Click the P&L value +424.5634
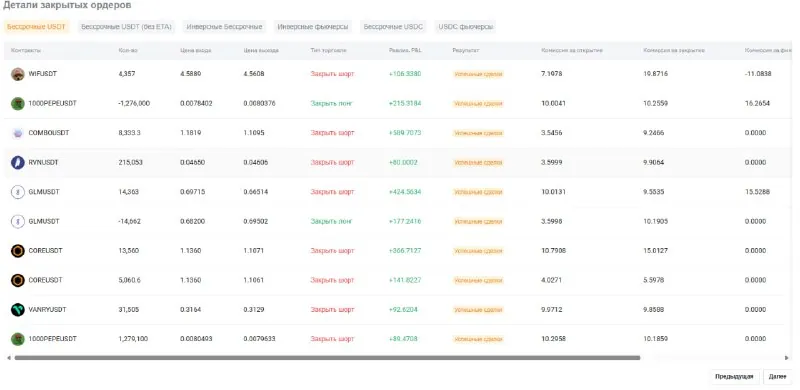 tap(405, 192)
